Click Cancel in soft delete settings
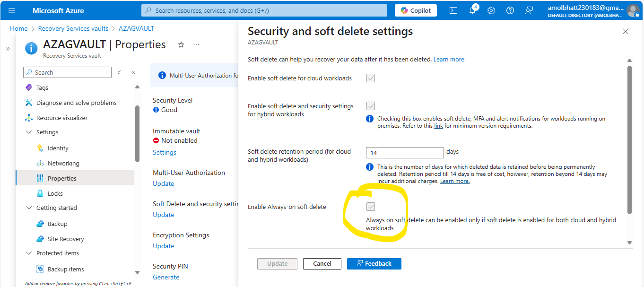 point(322,263)
